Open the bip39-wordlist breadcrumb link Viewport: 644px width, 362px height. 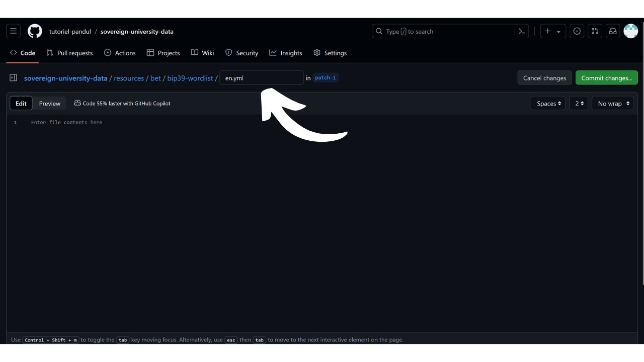tap(190, 78)
